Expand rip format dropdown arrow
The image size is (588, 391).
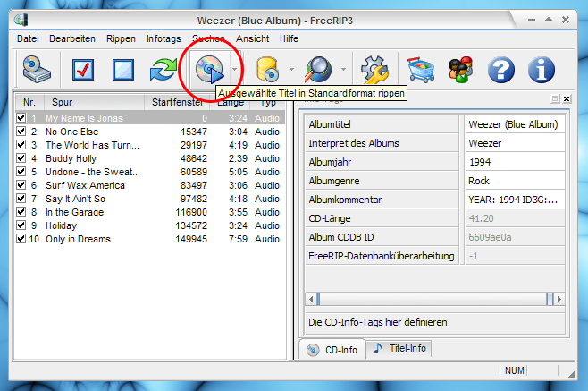[x=234, y=70]
